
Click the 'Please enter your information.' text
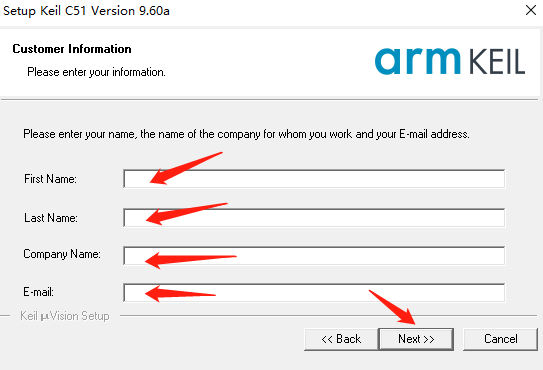pos(96,72)
